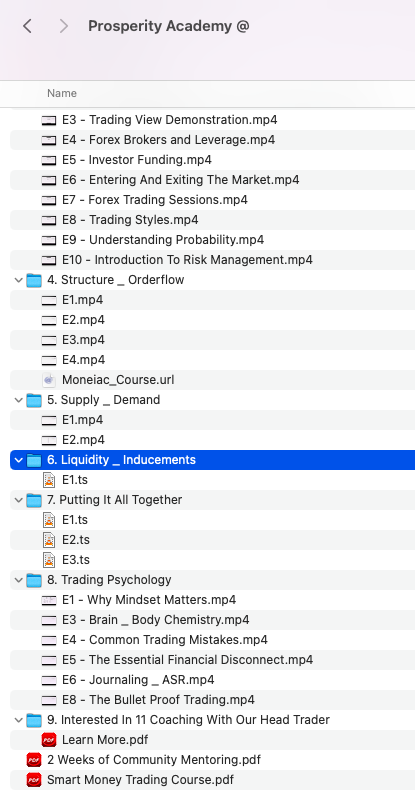
Task: Click the video icon of E1 - Why Mindset Matters.mp4
Action: (49, 601)
